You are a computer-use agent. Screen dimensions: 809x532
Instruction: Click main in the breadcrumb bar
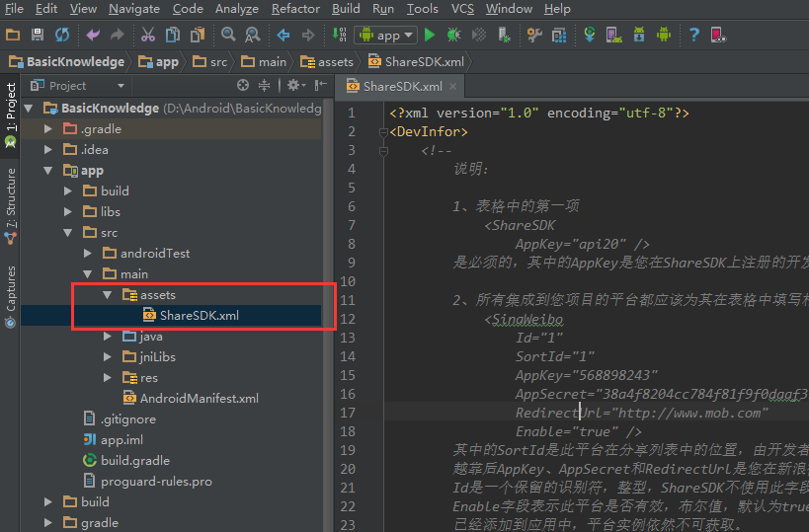[x=264, y=62]
